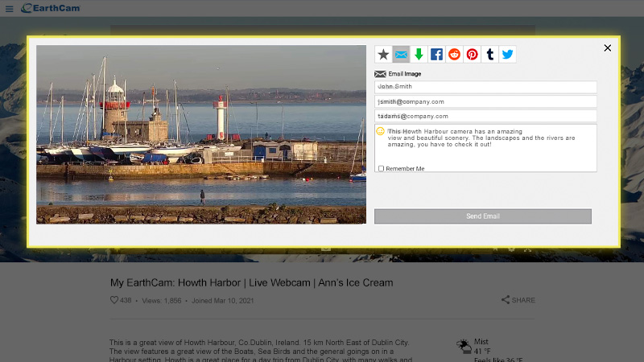Click the '41 °F' temperature text

[x=482, y=352]
